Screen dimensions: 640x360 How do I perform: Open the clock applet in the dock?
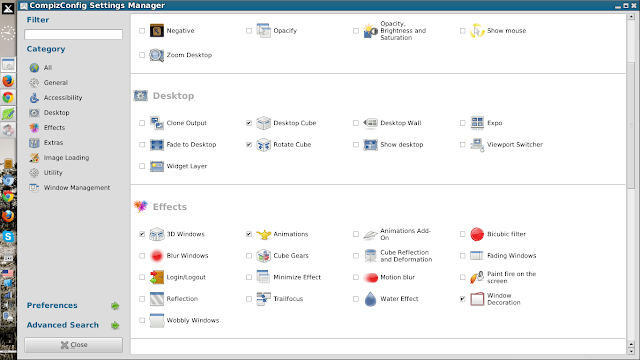point(8,33)
